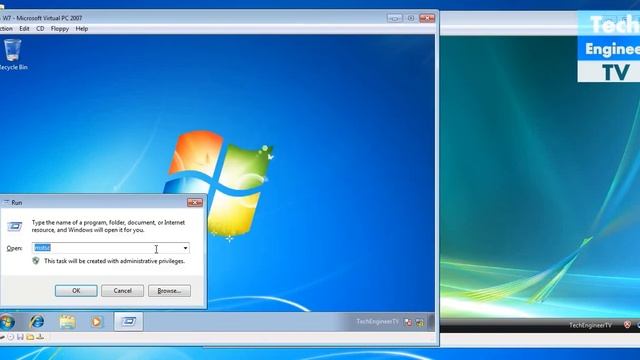Click the Run program icon in the dialog
The image size is (640, 360).
(15, 226)
